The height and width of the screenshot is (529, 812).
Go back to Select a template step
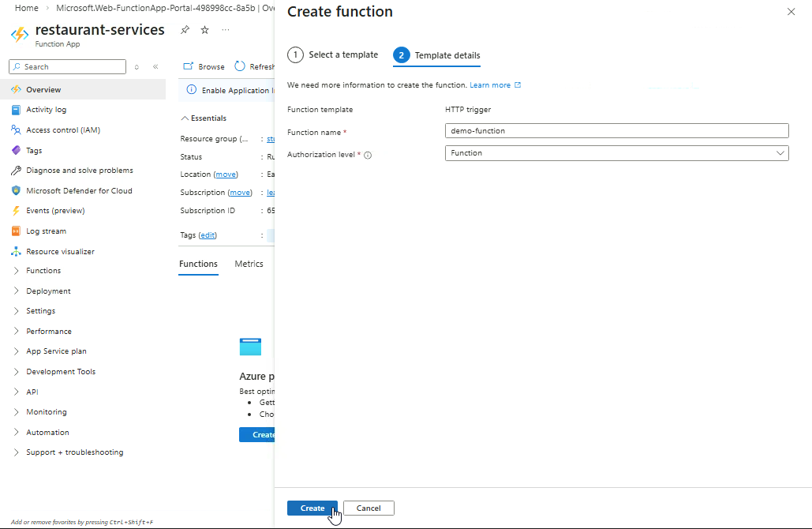point(332,55)
